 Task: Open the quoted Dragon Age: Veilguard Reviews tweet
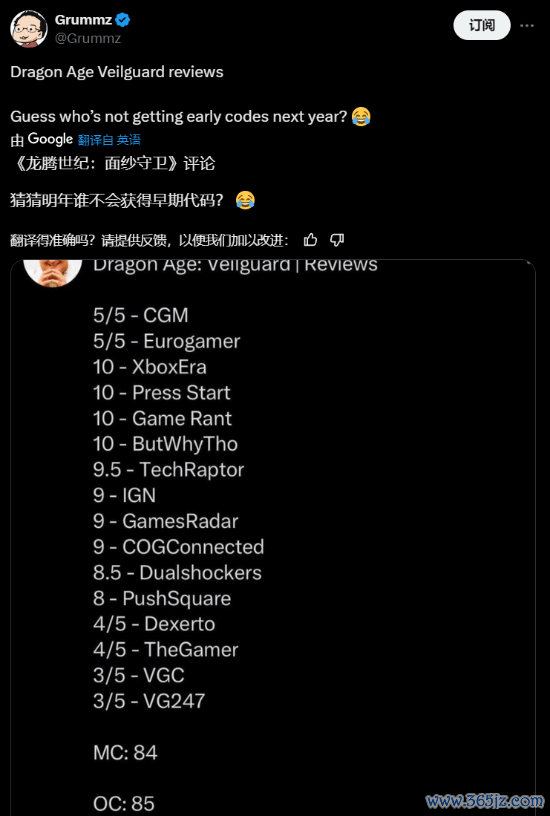[273, 536]
